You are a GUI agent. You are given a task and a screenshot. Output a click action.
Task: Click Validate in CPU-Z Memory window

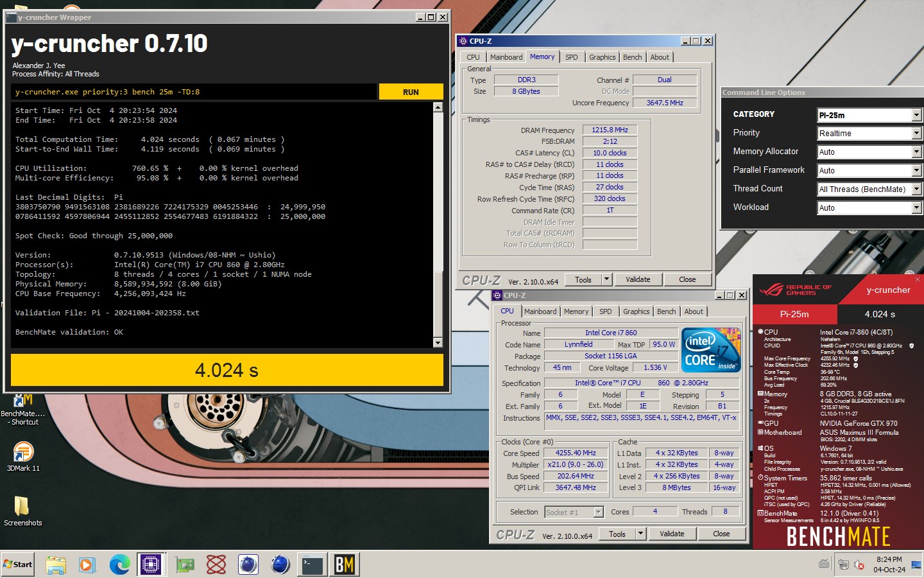[x=638, y=279]
